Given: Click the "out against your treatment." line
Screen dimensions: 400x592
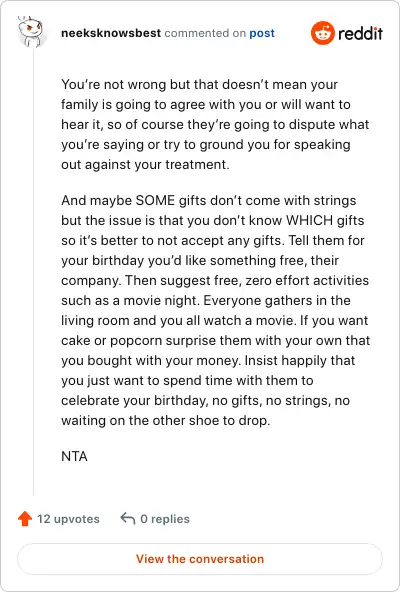Looking at the screenshot, I should pos(145,165).
